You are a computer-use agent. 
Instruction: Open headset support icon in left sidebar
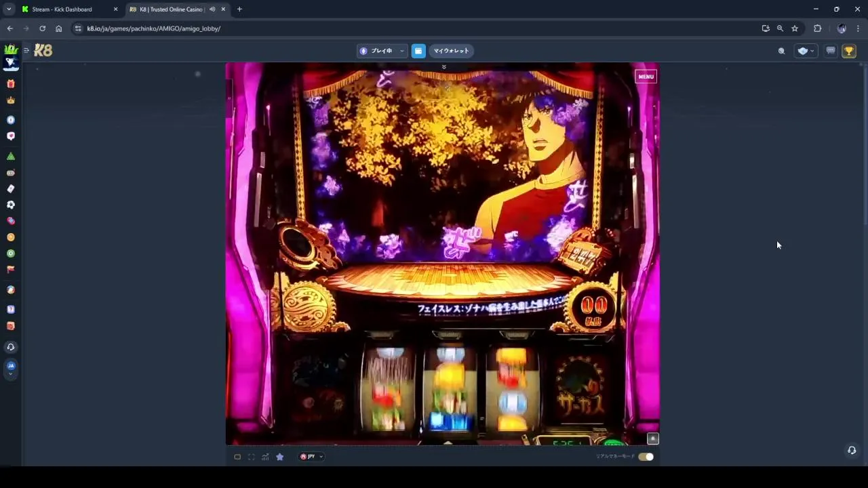(11, 347)
